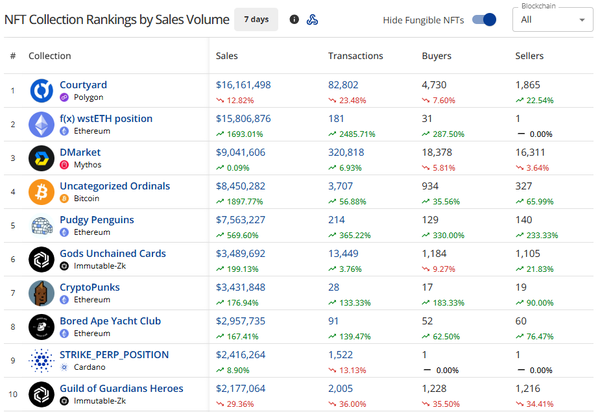This screenshot has width=600, height=412.
Task: Click Polygon chain icon under Courtyard
Action: (x=64, y=98)
